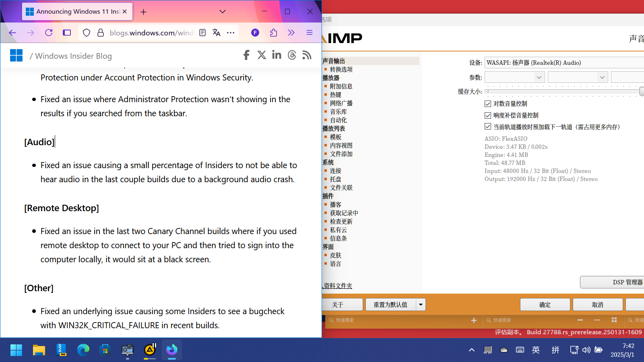The width and height of the screenshot is (644, 362).
Task: Toggle 对数音量控制 checkbox
Action: coord(488,104)
